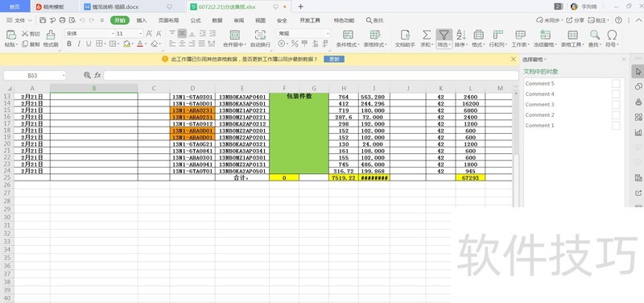
Task: Click the Sort (排序) icon
Action: (460, 35)
